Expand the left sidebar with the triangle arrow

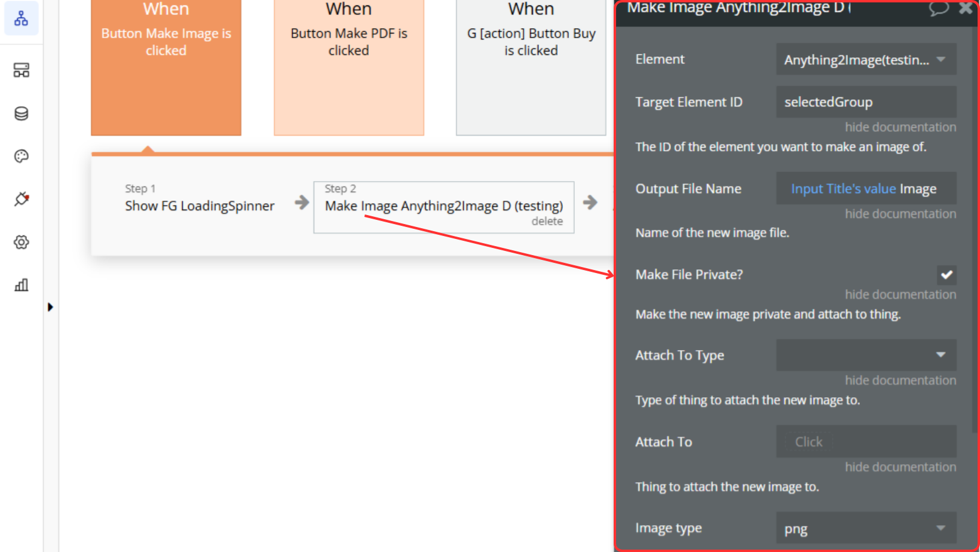tap(50, 307)
